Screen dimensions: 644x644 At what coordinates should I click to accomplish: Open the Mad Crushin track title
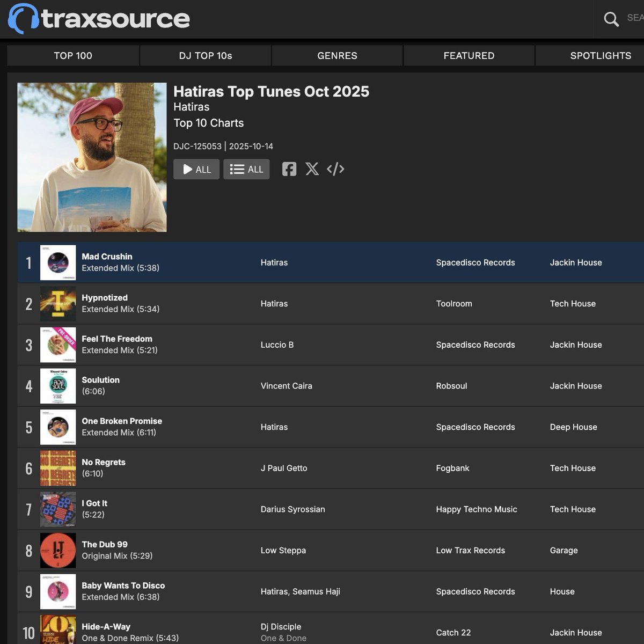point(107,257)
